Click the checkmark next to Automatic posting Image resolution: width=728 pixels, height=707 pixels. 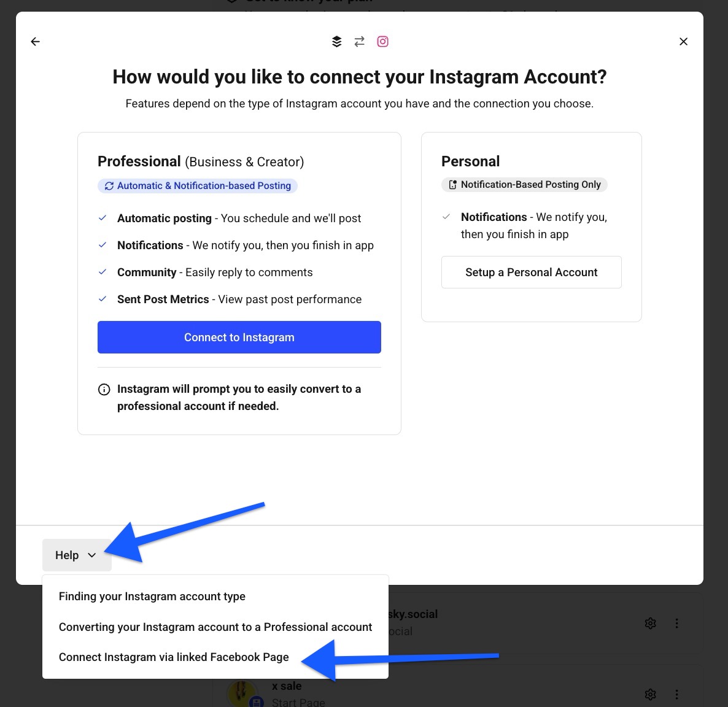pos(102,218)
